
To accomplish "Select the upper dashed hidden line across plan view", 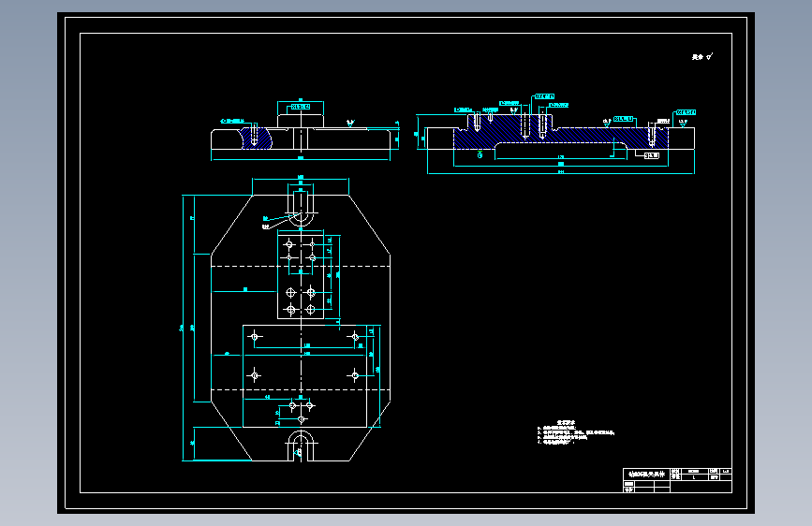I will [301, 266].
